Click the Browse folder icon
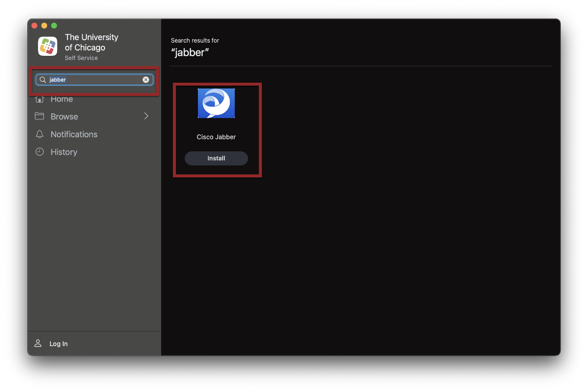Image resolution: width=588 pixels, height=392 pixels. tap(40, 116)
